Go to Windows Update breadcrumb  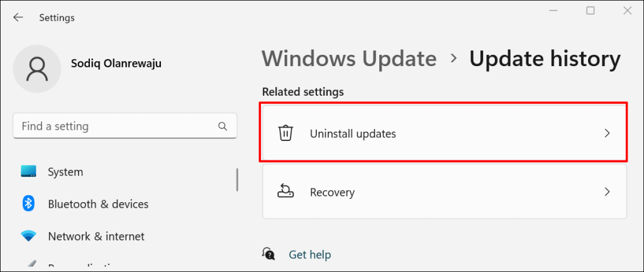[349, 59]
